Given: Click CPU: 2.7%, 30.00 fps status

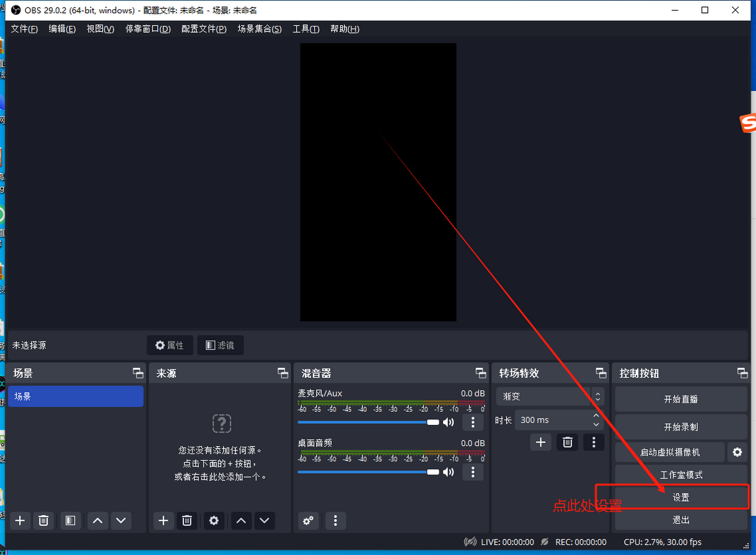Looking at the screenshot, I should click(662, 542).
